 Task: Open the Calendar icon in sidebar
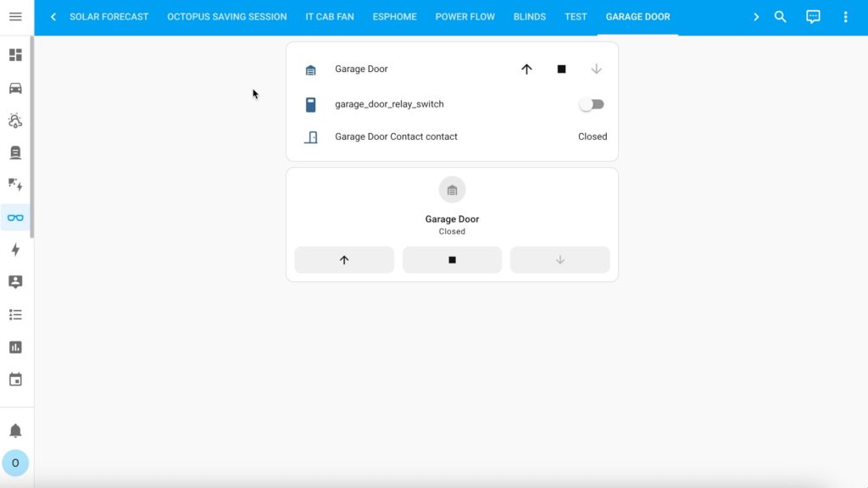coord(15,380)
